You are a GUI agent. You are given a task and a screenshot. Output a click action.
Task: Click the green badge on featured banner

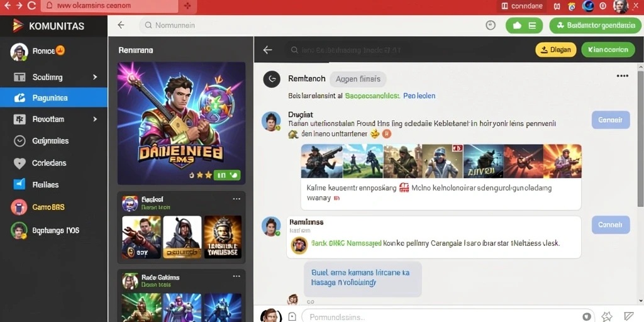click(227, 175)
